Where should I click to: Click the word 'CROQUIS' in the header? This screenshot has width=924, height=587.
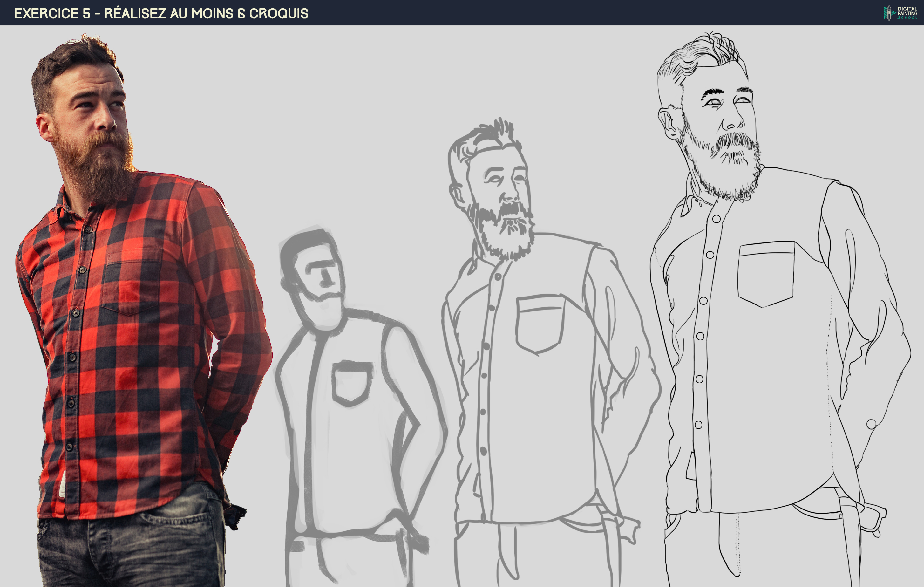279,13
